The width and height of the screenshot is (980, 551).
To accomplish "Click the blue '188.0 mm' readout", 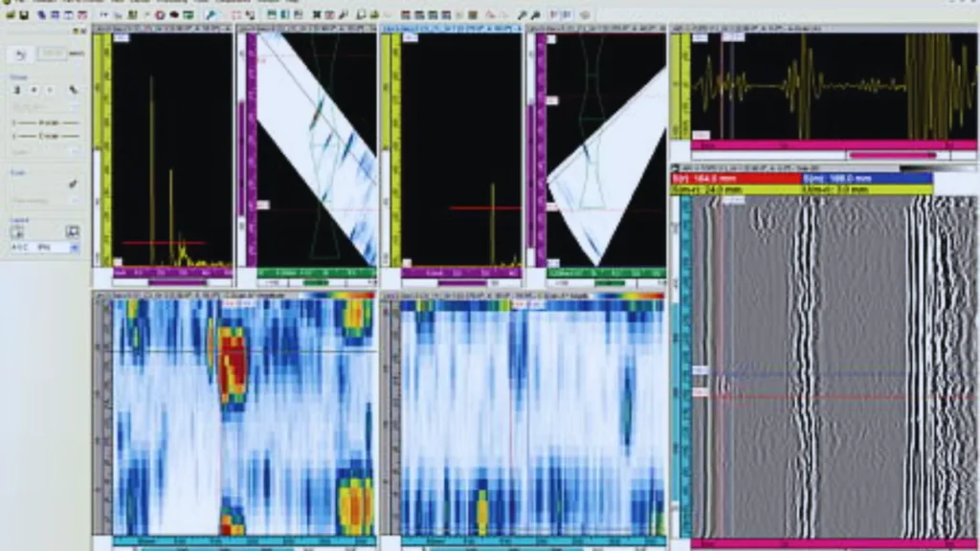I will point(867,179).
